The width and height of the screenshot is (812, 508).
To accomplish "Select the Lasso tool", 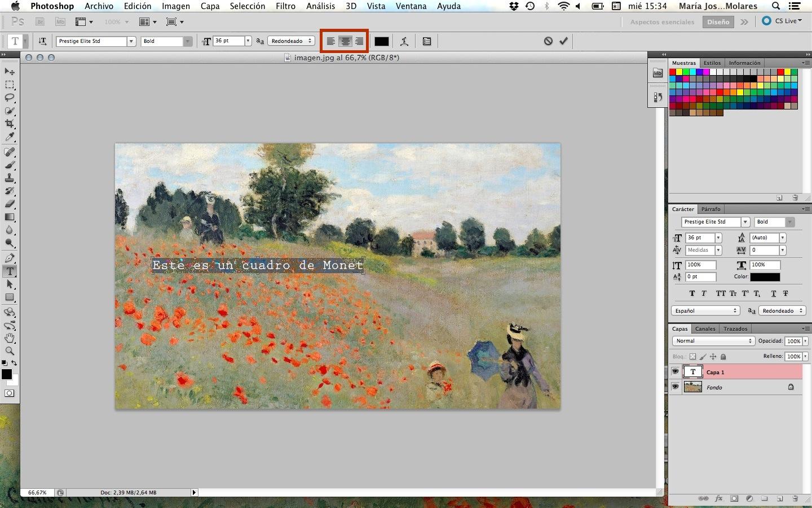I will [x=10, y=98].
